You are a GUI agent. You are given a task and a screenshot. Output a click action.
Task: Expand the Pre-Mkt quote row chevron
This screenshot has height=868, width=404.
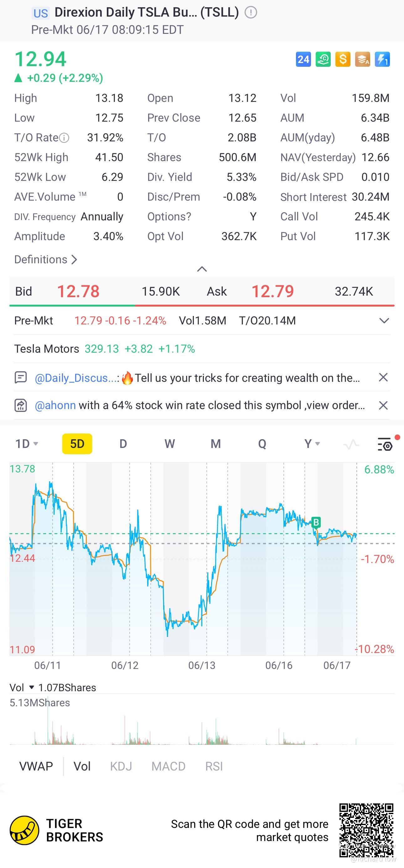pyautogui.click(x=384, y=320)
